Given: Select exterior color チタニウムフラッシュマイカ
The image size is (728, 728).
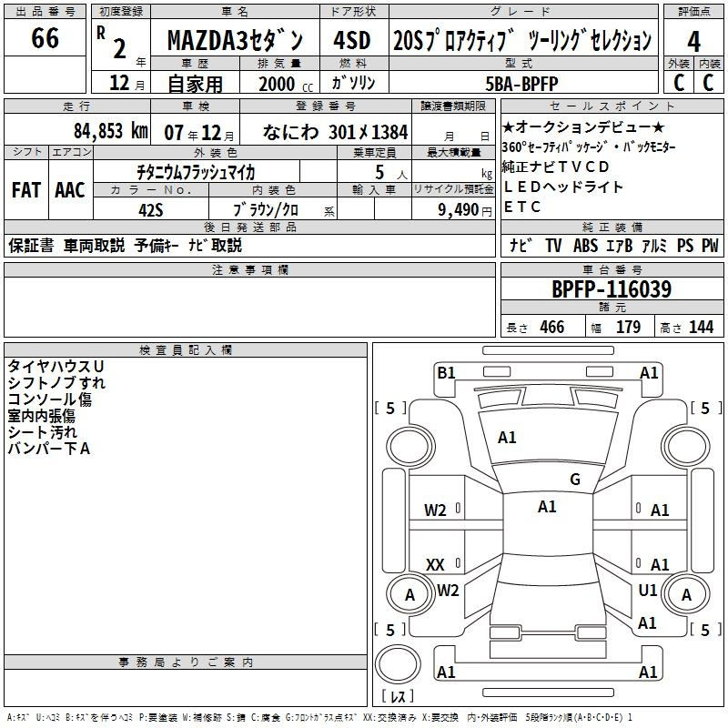Looking at the screenshot, I should 196,173.
